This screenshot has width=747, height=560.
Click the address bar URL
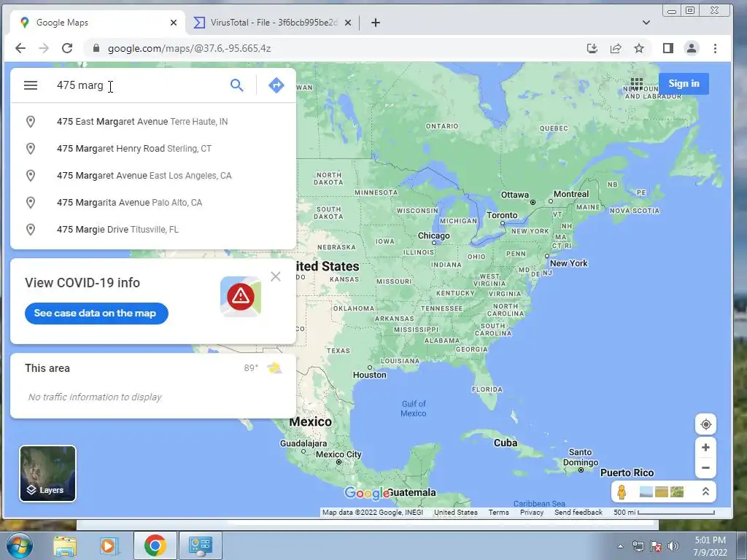click(x=189, y=48)
